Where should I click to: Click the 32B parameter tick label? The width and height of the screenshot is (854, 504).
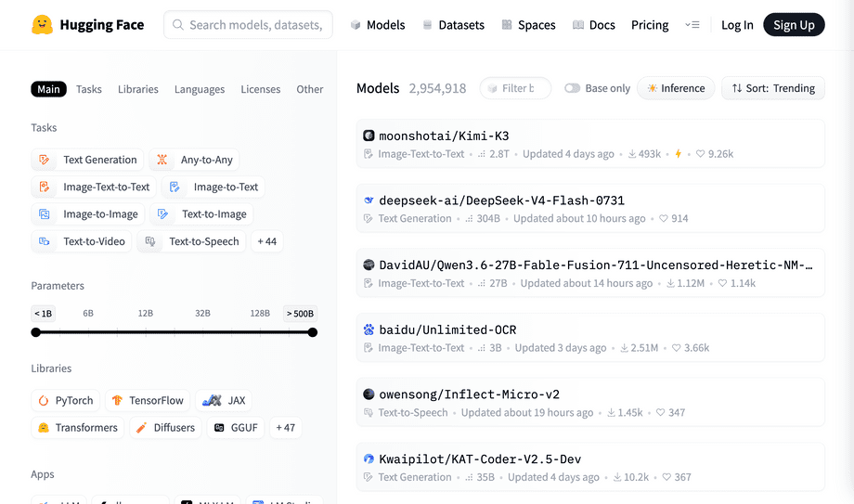[202, 314]
